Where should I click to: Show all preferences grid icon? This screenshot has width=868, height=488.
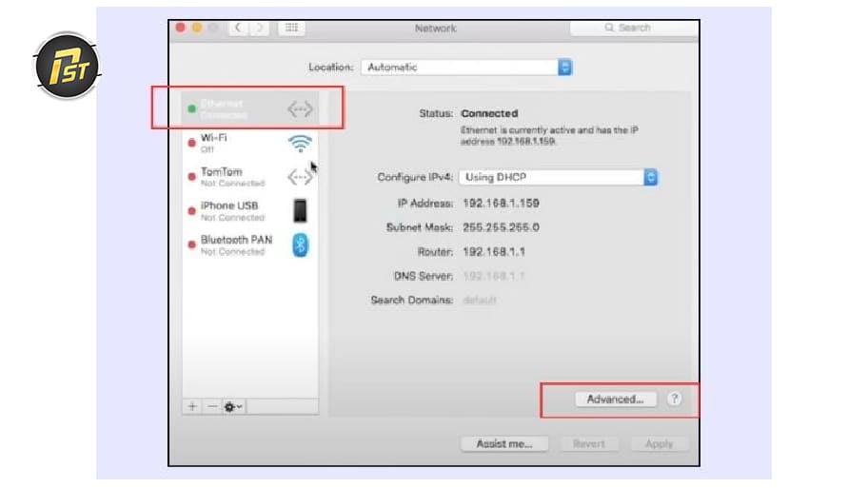[292, 28]
